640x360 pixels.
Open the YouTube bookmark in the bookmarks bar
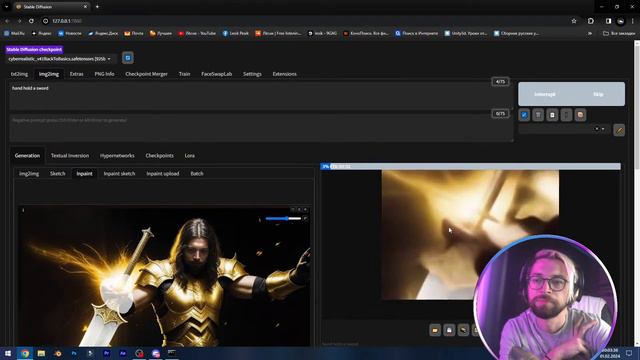tap(197, 33)
